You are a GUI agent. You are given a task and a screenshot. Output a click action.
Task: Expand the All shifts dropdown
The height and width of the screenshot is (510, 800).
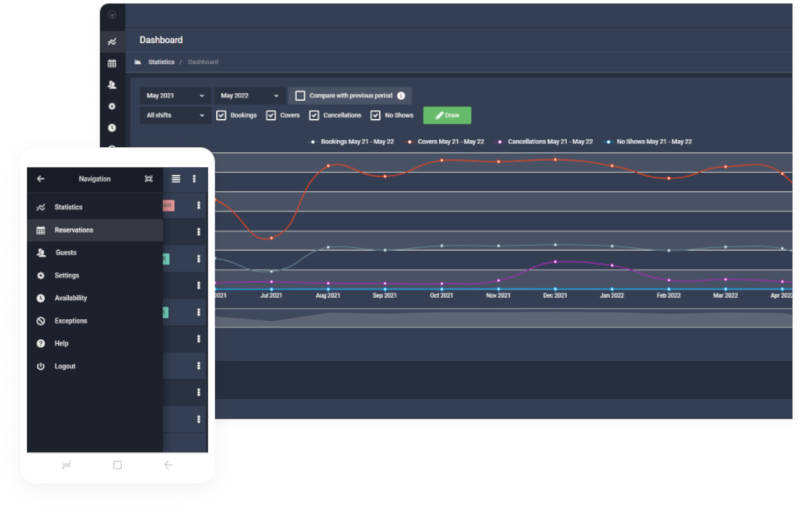pyautogui.click(x=175, y=116)
